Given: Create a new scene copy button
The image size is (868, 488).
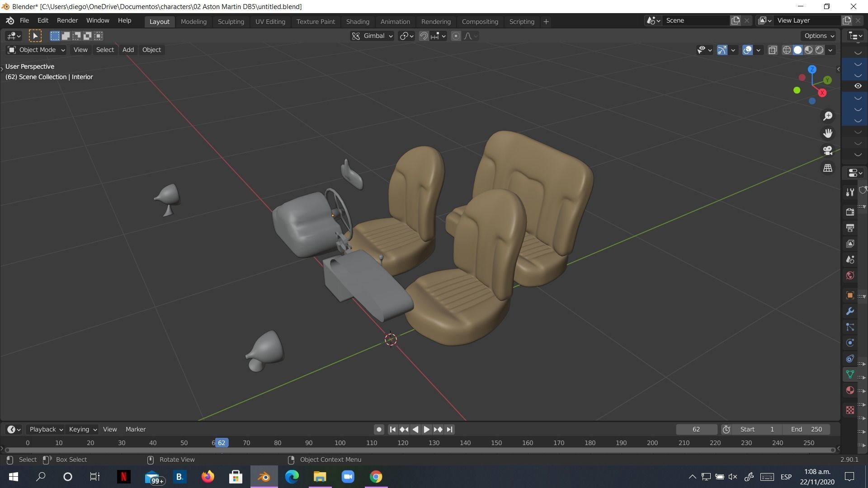Looking at the screenshot, I should (736, 20).
